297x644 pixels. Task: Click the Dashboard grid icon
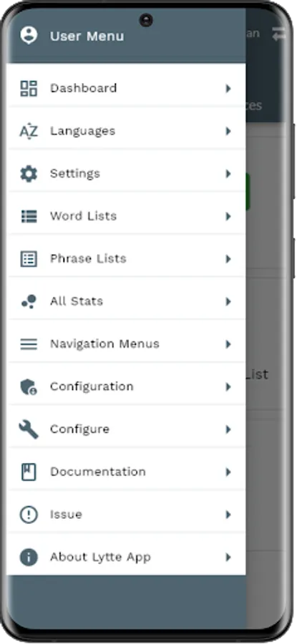click(x=29, y=88)
